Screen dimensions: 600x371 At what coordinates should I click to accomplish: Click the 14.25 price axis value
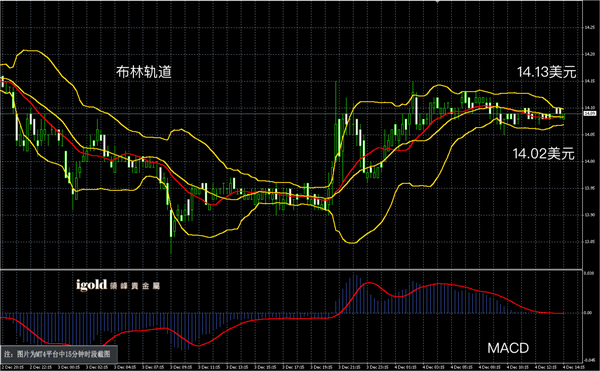[589, 27]
